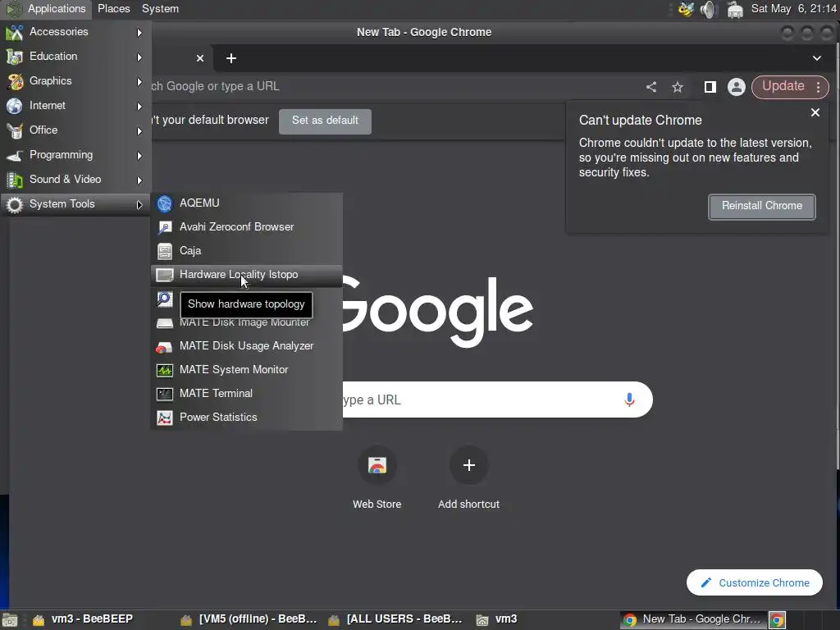Expand arrow next to Office

click(x=139, y=130)
